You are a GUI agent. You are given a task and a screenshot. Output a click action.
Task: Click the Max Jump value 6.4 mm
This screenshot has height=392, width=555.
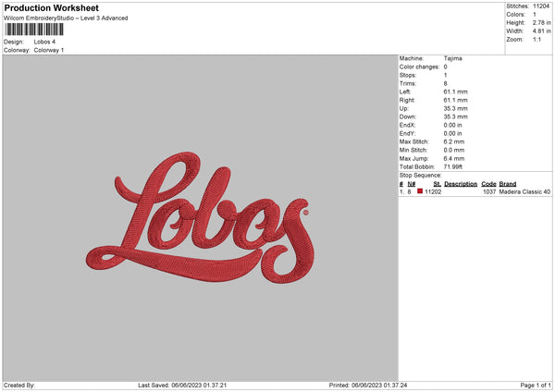(454, 158)
